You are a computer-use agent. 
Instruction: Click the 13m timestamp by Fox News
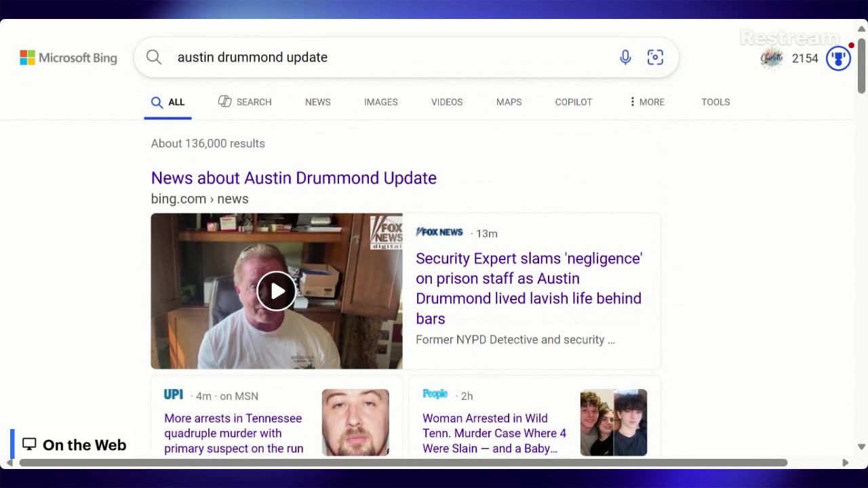pos(486,233)
